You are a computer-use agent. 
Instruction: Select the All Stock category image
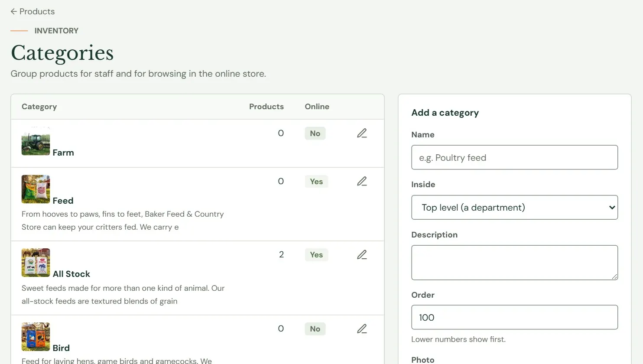pos(36,263)
